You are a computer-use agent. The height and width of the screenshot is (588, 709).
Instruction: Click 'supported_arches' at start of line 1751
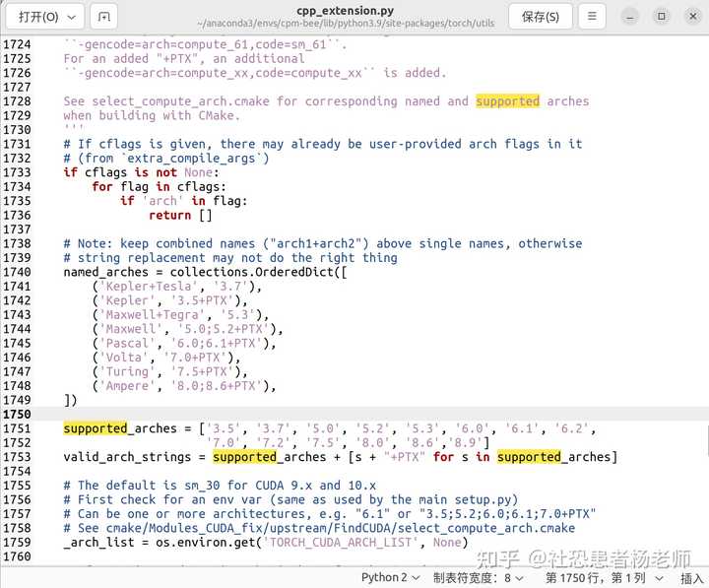click(x=120, y=428)
